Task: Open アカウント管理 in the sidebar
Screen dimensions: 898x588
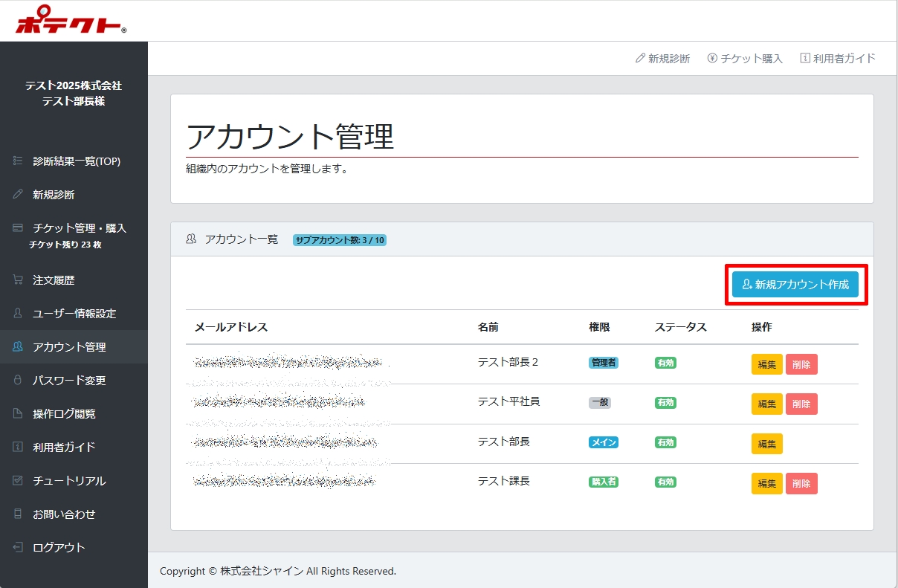Action: (x=69, y=347)
